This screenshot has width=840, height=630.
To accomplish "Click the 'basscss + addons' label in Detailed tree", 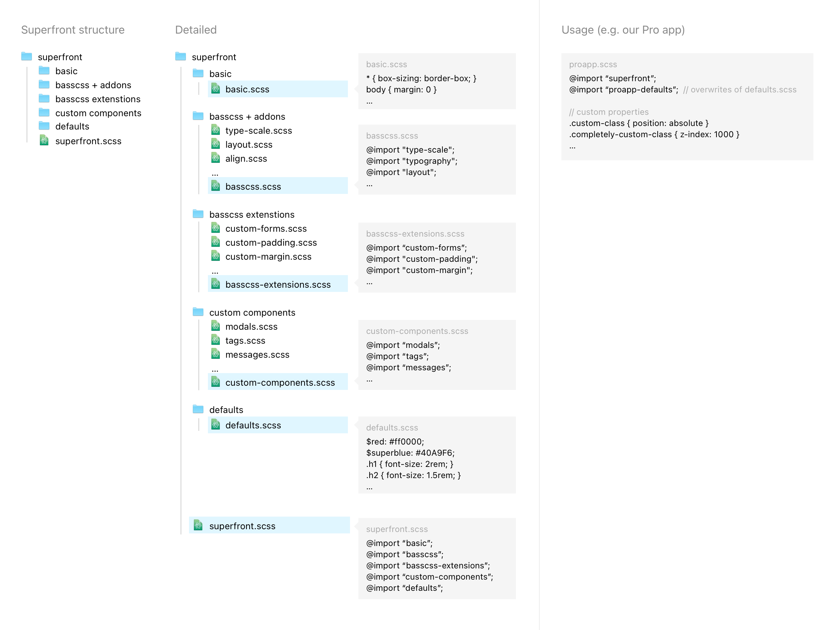I will 247,117.
